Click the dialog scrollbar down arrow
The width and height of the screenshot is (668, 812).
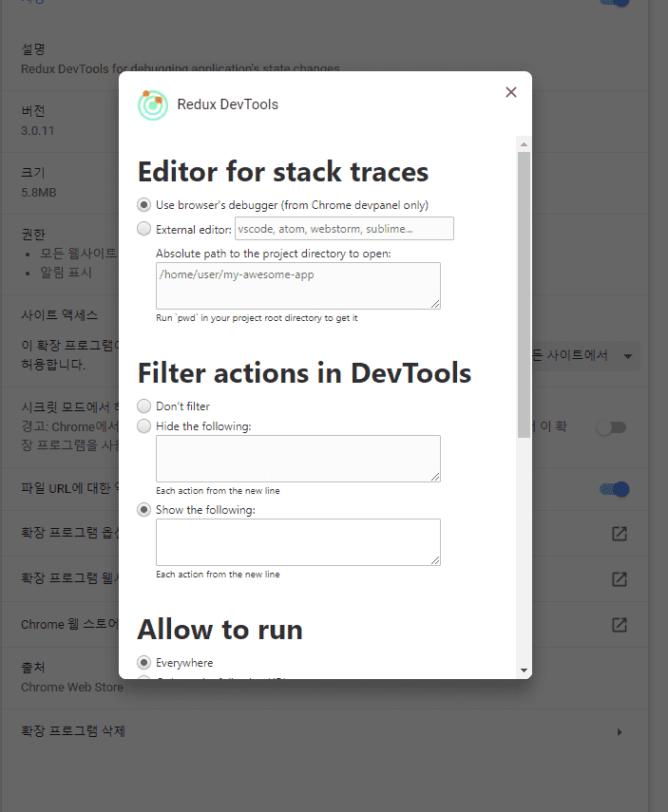(x=524, y=670)
